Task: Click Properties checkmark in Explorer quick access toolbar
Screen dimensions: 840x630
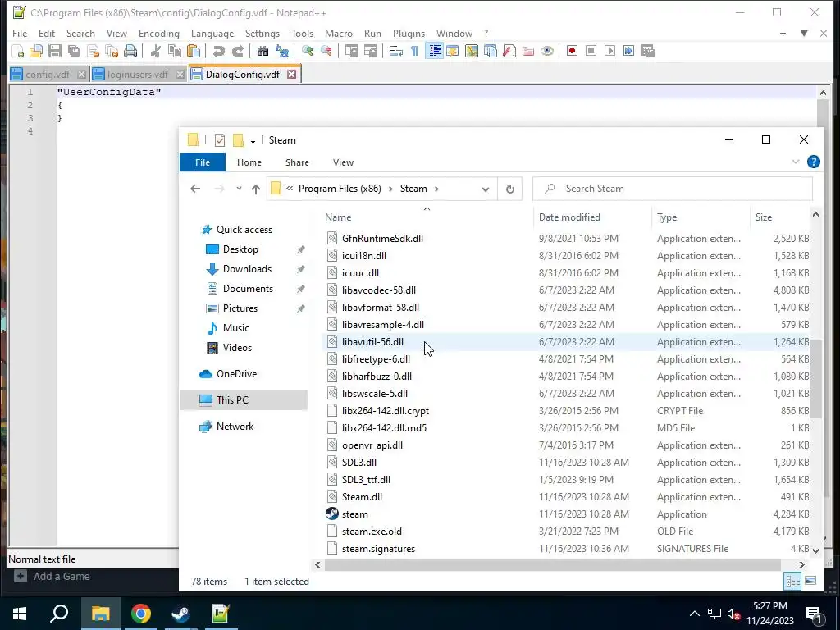Action: (x=220, y=140)
